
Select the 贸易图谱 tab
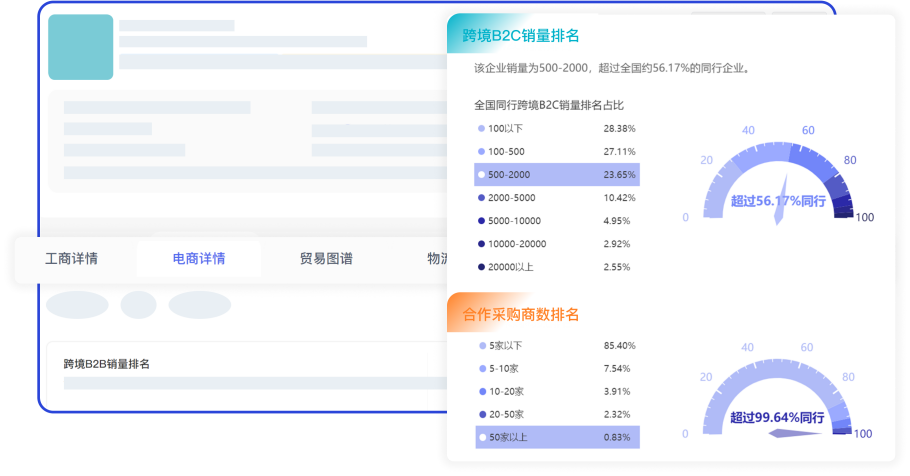pyautogui.click(x=326, y=259)
